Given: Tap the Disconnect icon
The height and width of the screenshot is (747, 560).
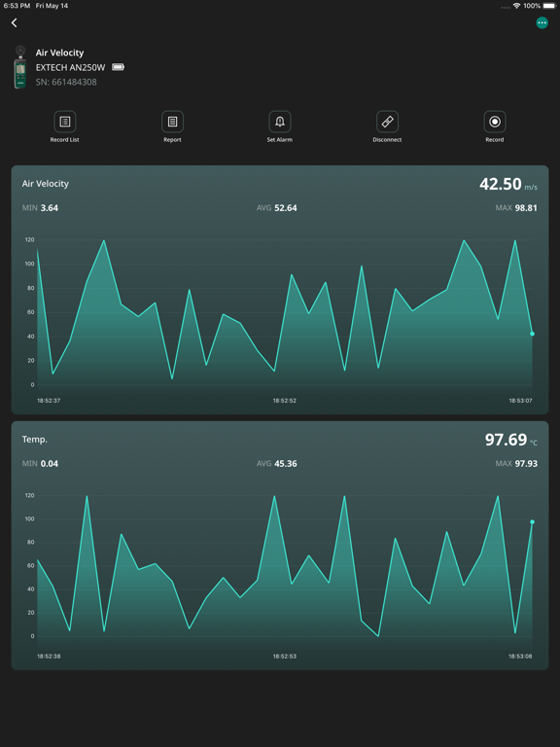Looking at the screenshot, I should tap(387, 122).
